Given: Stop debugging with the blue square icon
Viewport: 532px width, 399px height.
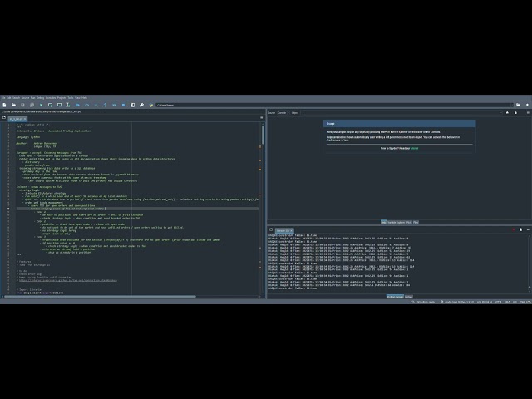Looking at the screenshot, I should tap(124, 106).
